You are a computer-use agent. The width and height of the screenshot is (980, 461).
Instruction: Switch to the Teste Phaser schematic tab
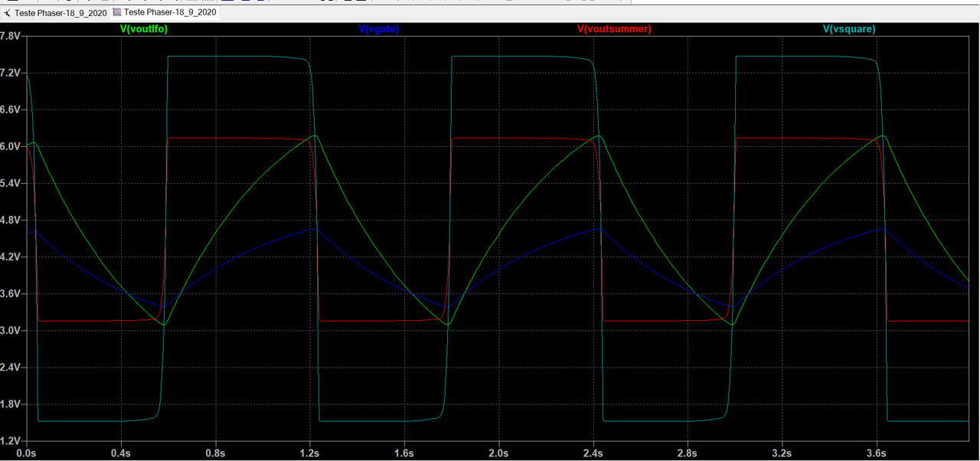point(55,13)
